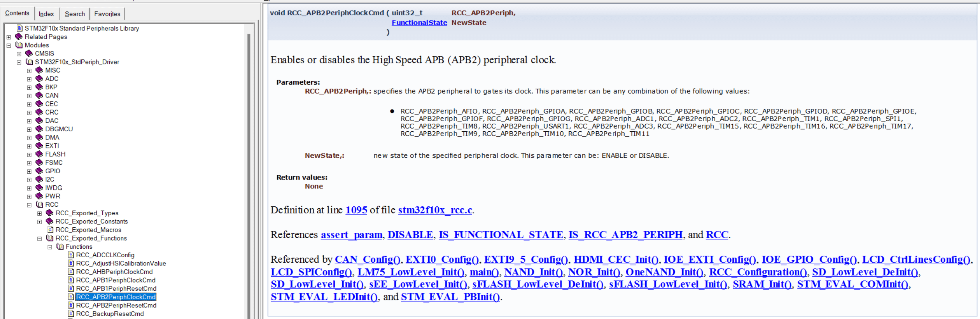Click the EXTI book icon
The width and height of the screenshot is (980, 319).
39,146
